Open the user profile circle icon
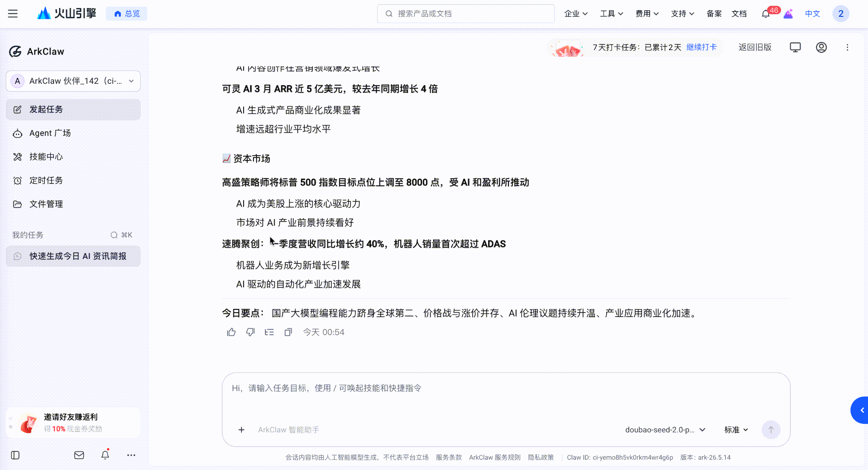Screen dimensions: 868x470 point(821,47)
